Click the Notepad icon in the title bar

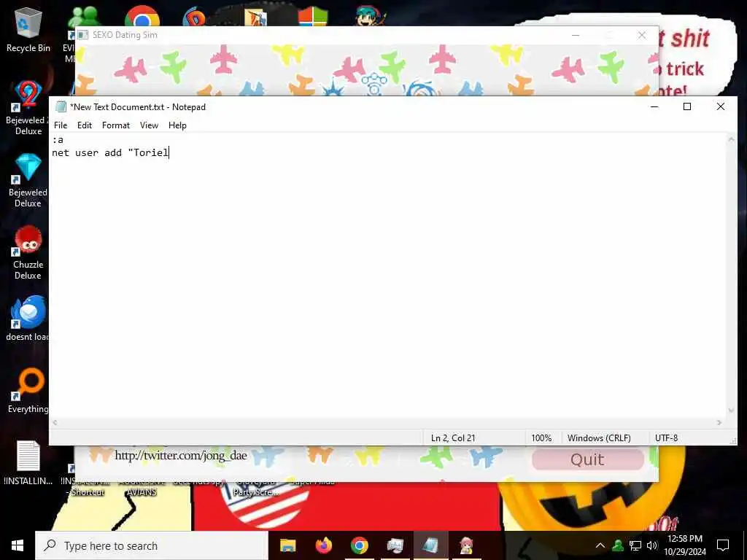pos(61,106)
